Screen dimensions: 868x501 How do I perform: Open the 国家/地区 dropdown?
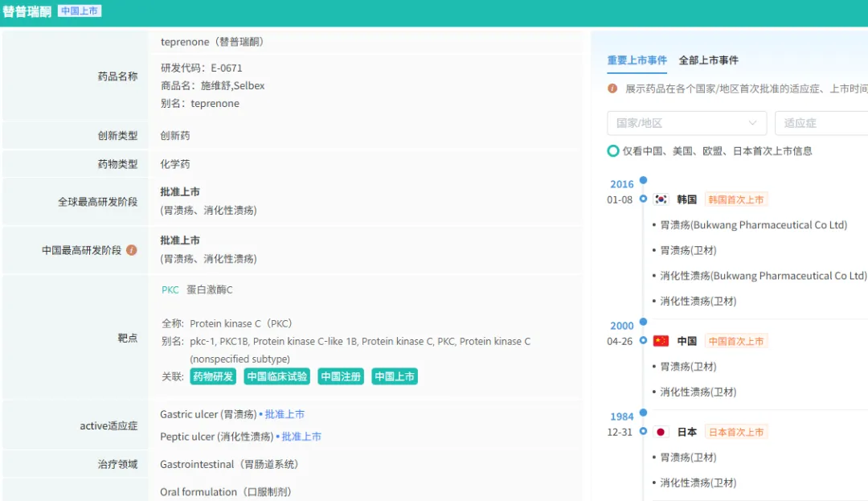click(686, 123)
